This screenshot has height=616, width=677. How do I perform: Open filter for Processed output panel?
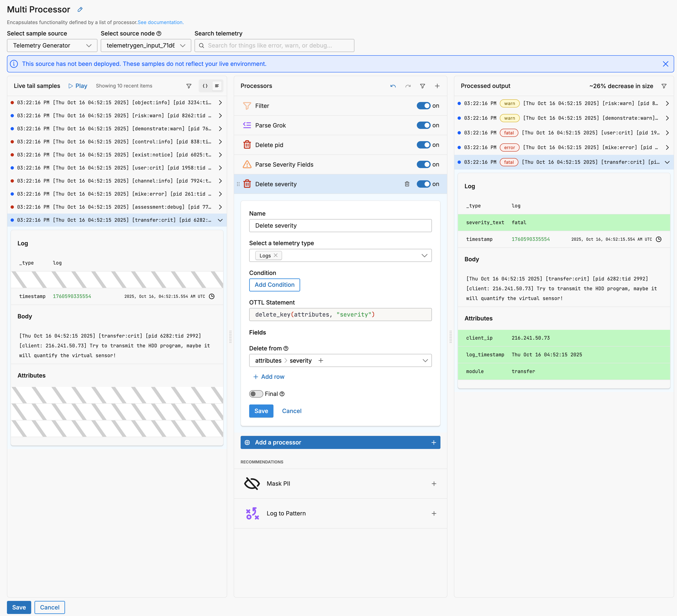[x=664, y=86]
